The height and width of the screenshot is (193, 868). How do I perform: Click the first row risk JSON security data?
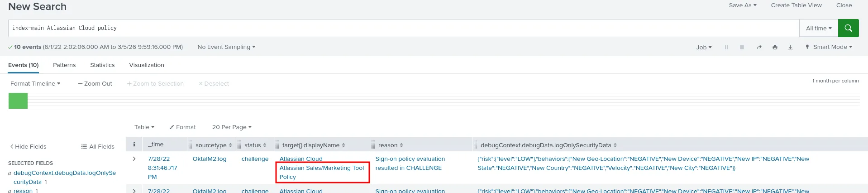(x=644, y=164)
